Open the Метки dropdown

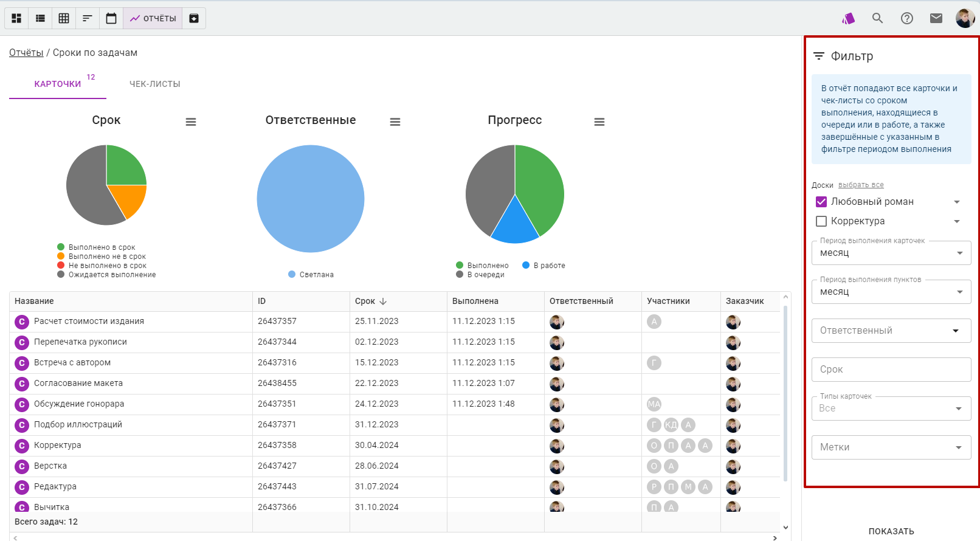(x=891, y=447)
